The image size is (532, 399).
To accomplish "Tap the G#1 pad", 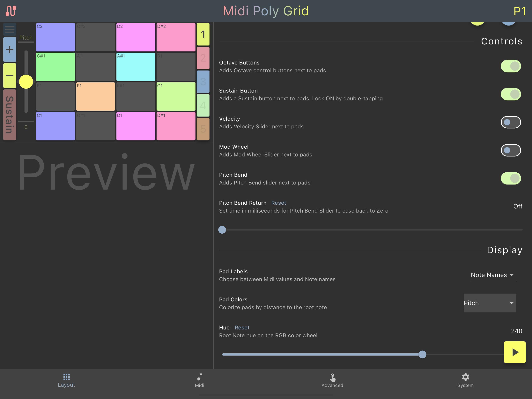I will pyautogui.click(x=55, y=67).
